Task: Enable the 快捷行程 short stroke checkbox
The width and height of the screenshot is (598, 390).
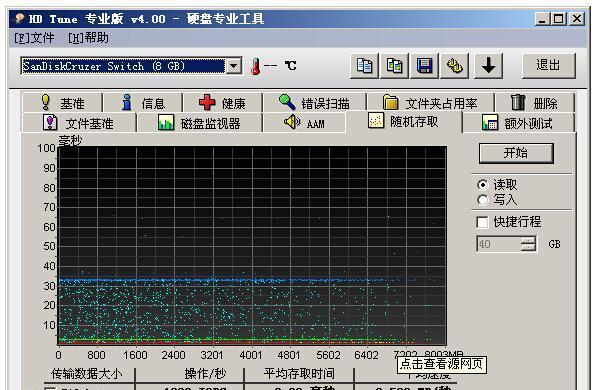Action: click(x=482, y=222)
